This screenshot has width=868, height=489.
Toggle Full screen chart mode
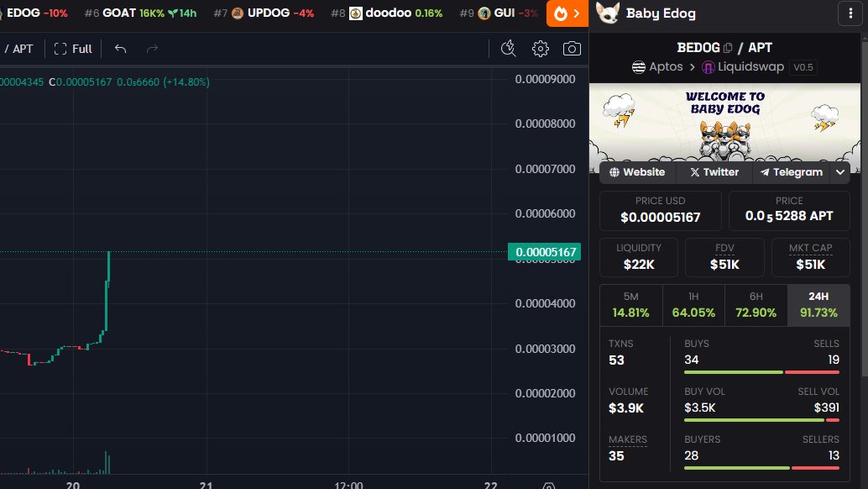[73, 49]
